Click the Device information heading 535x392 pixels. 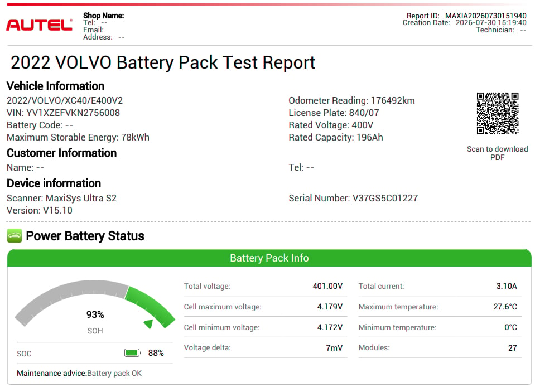[54, 183]
